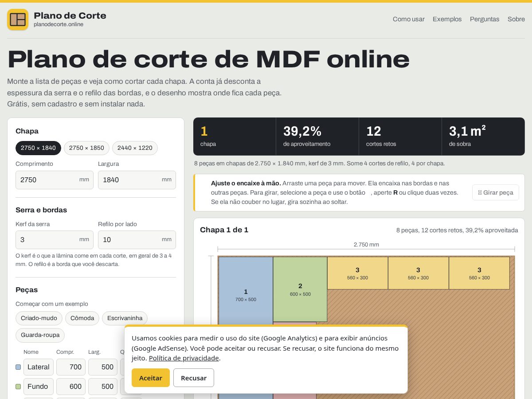Load the Escrivaninha example
Screen dimensions: 532x399
pyautogui.click(x=125, y=318)
